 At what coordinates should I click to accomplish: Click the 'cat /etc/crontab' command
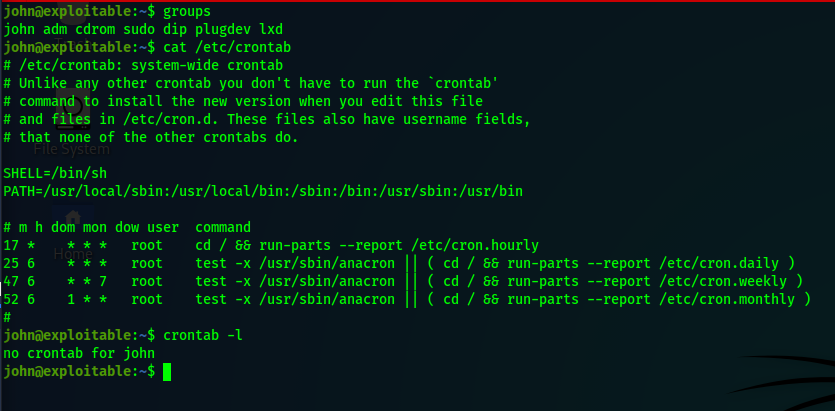pyautogui.click(x=228, y=47)
